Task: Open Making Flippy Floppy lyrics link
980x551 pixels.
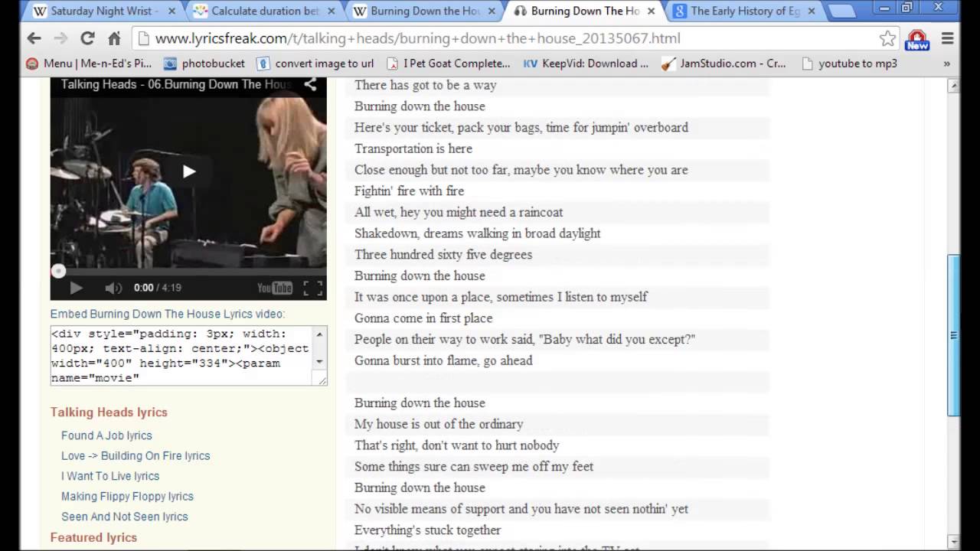Action: pos(127,496)
